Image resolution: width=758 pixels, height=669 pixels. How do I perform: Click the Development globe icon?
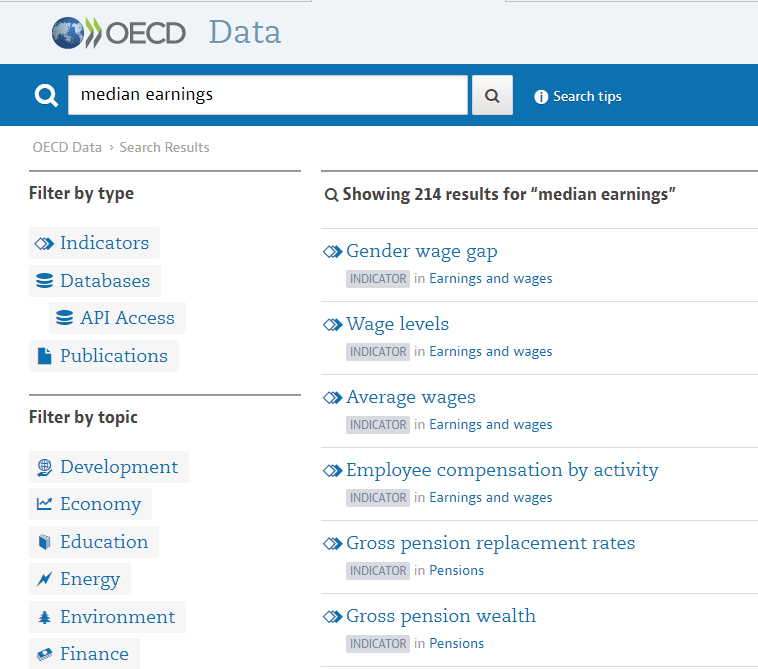(x=44, y=467)
